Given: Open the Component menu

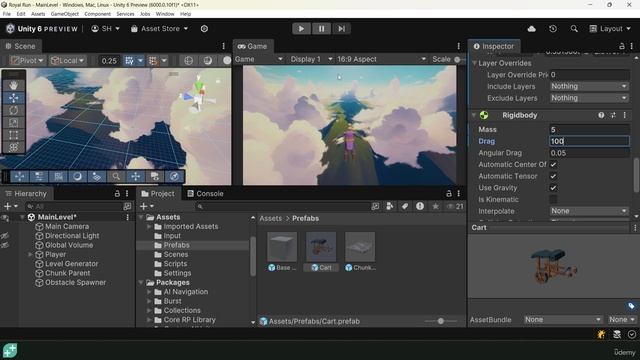Looking at the screenshot, I should coord(97,14).
